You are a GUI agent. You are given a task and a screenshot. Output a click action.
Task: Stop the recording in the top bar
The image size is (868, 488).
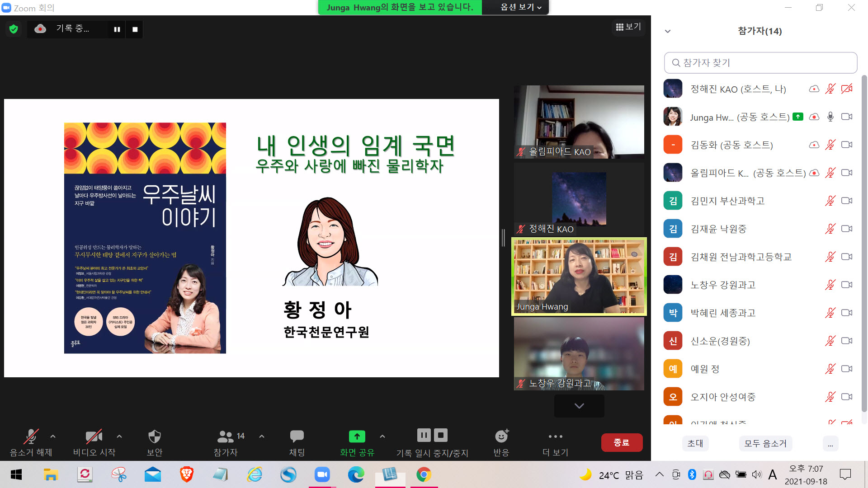pos(135,29)
